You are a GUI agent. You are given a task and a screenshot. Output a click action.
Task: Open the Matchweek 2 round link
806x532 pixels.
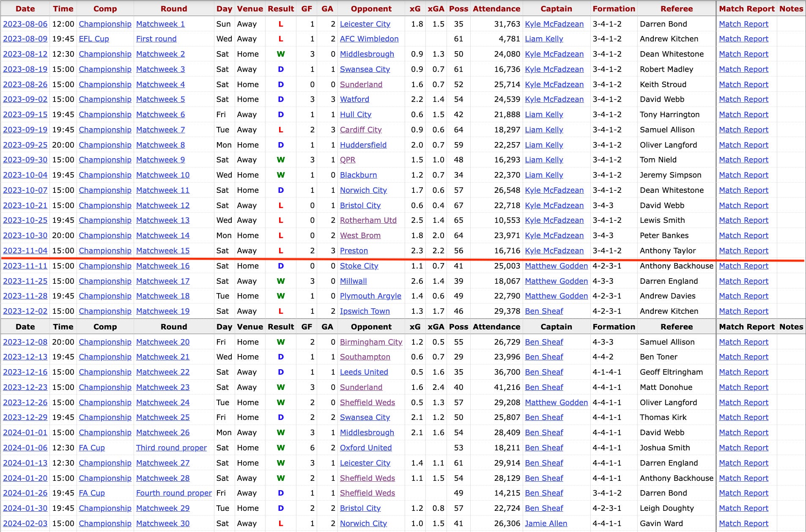tap(160, 54)
